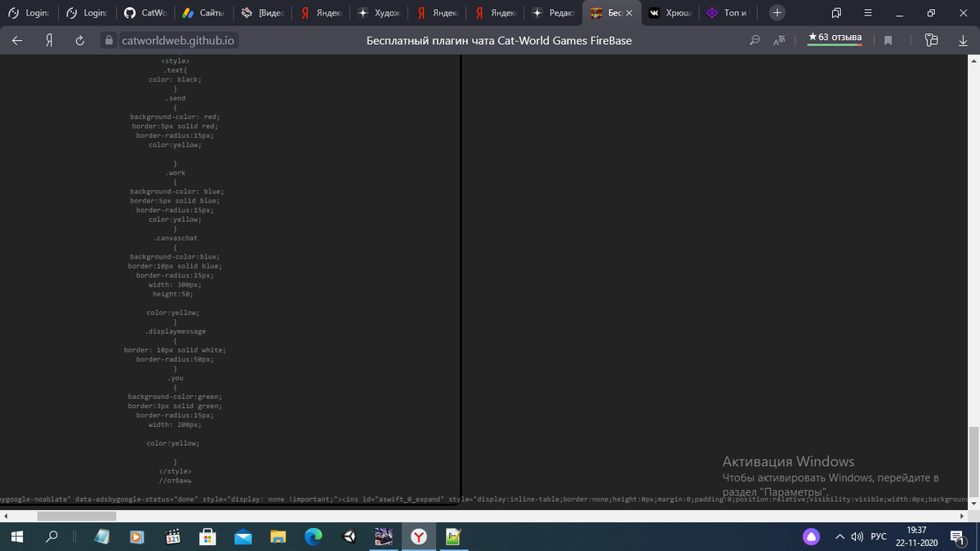Viewport: 980px width, 551px height.
Task: Switch to the 'Худож' tab
Action: [x=379, y=13]
